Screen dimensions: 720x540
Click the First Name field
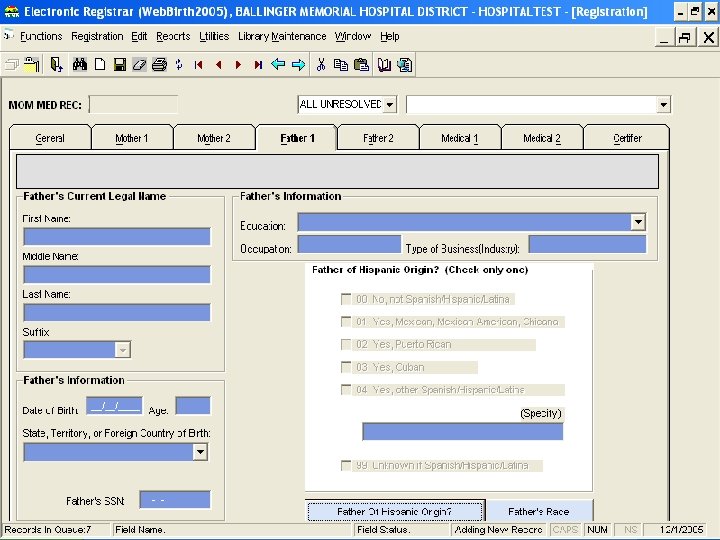coord(117,237)
